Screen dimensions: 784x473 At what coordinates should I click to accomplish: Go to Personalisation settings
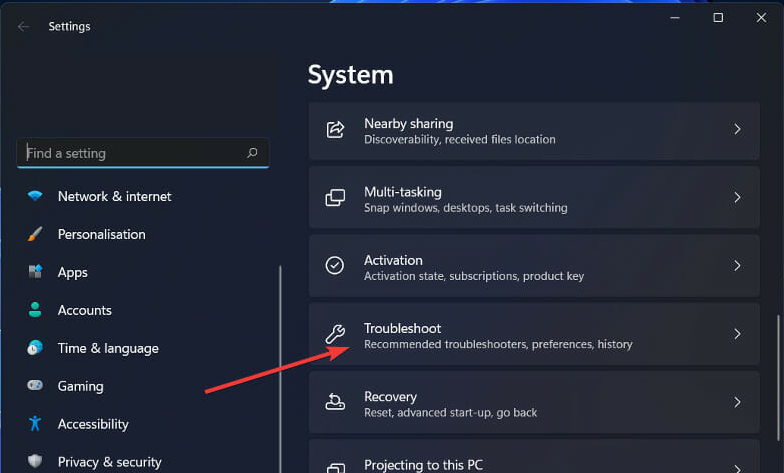point(102,234)
